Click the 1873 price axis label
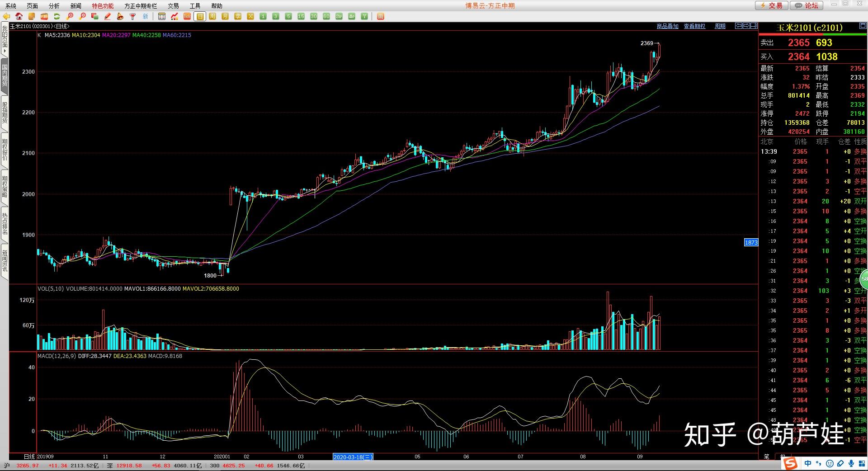This screenshot has width=868, height=471. (751, 243)
